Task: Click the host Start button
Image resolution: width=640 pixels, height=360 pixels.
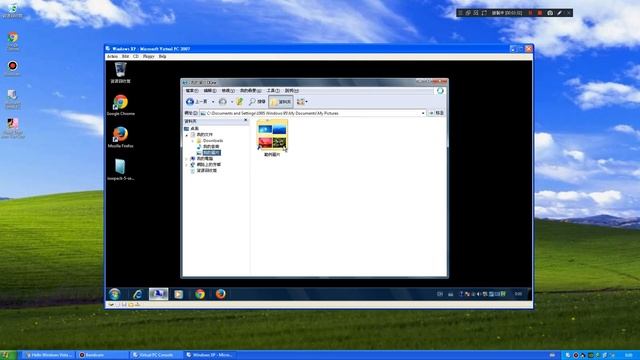Action: [8, 355]
